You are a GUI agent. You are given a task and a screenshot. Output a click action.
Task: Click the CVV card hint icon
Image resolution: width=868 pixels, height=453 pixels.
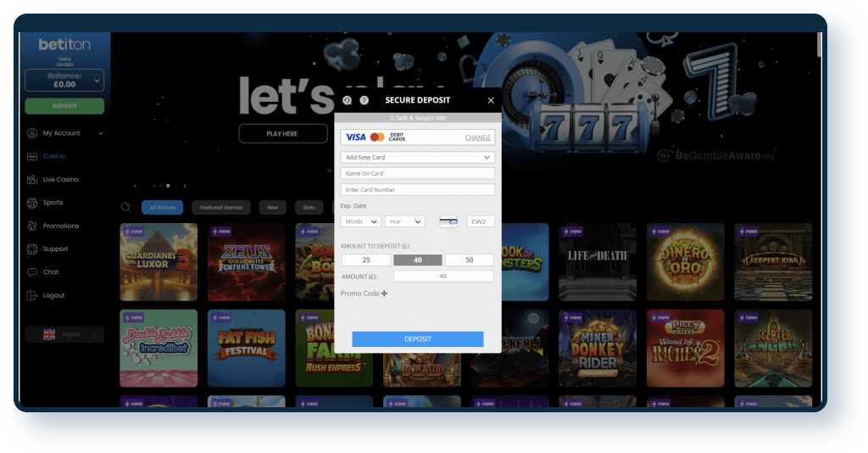(x=448, y=221)
